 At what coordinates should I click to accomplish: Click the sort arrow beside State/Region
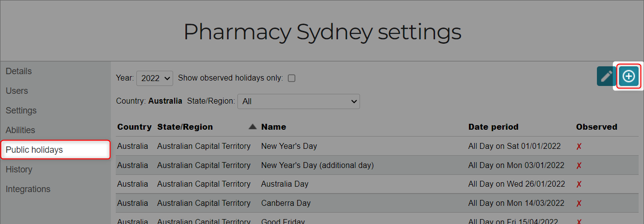253,127
